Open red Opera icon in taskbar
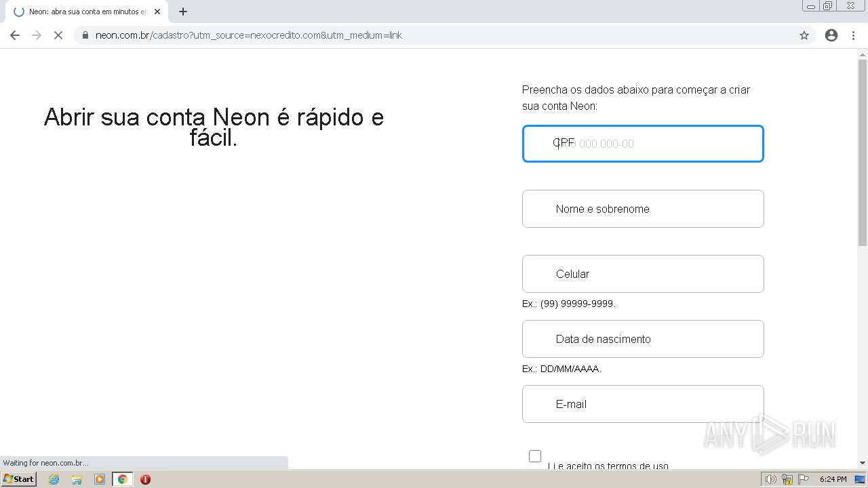This screenshot has height=488, width=868. [145, 479]
